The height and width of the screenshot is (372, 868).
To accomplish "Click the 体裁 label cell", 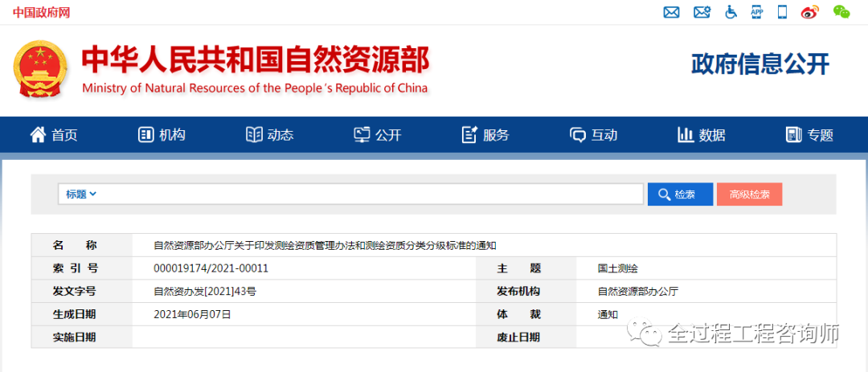I will tap(526, 314).
